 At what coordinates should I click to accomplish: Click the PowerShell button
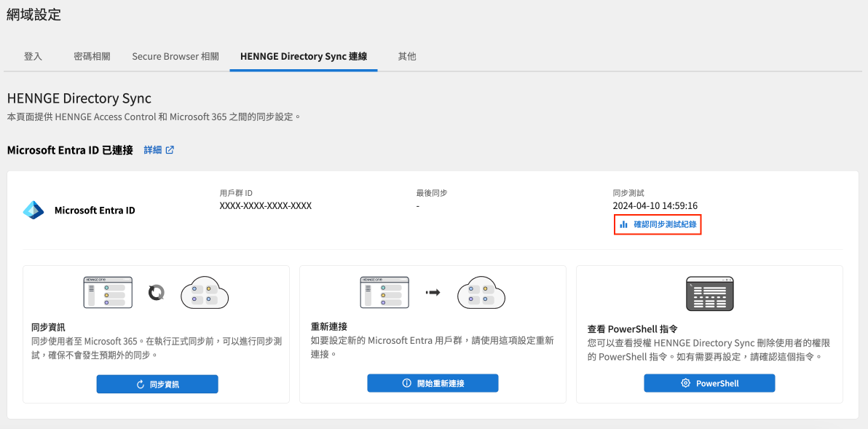pos(709,383)
